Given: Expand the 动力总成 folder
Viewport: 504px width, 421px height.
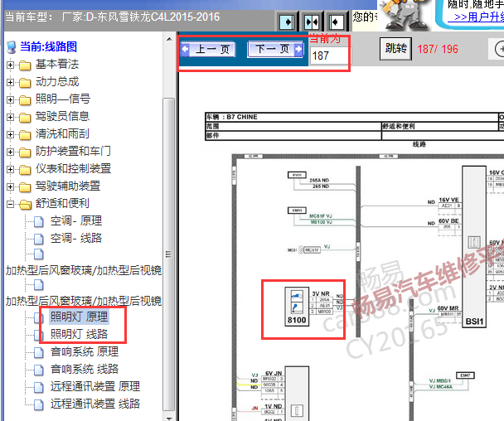Looking at the screenshot, I should [10, 82].
